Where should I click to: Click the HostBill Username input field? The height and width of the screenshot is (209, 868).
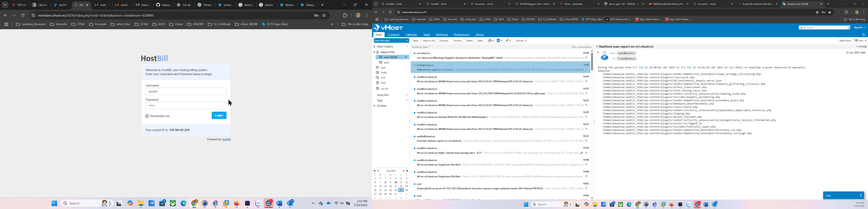186,91
